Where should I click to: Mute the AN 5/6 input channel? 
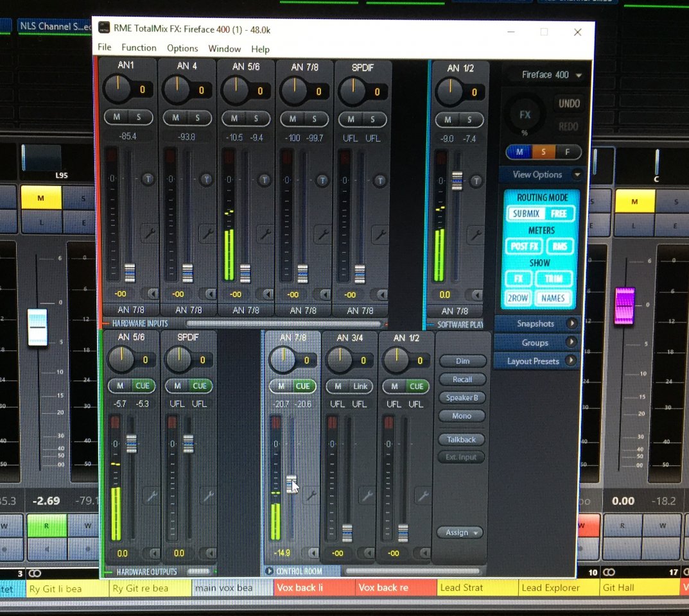pyautogui.click(x=234, y=118)
